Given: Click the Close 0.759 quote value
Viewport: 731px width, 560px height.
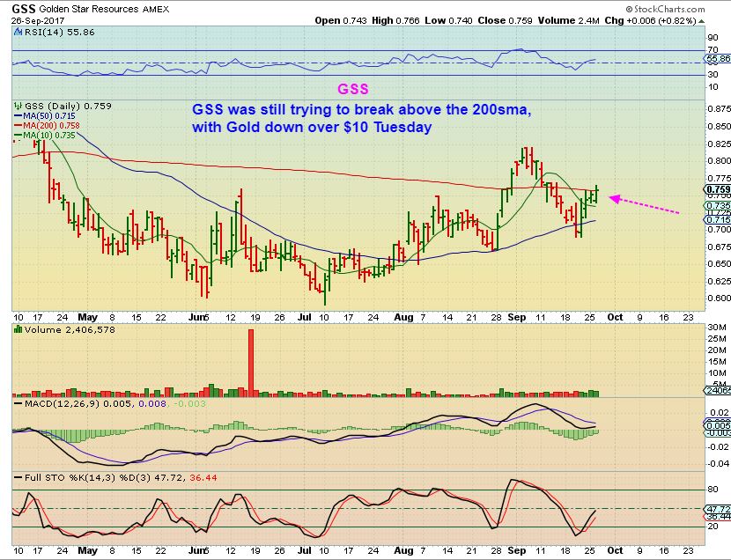Looking at the screenshot, I should pos(505,20).
